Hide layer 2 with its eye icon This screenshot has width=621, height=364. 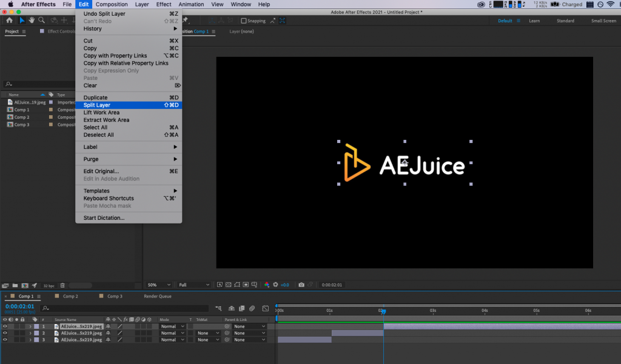click(5, 333)
